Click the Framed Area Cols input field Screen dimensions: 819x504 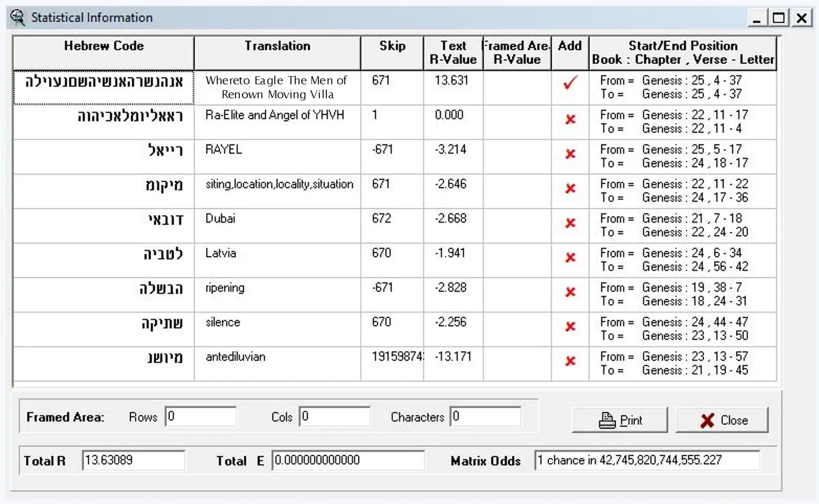335,417
